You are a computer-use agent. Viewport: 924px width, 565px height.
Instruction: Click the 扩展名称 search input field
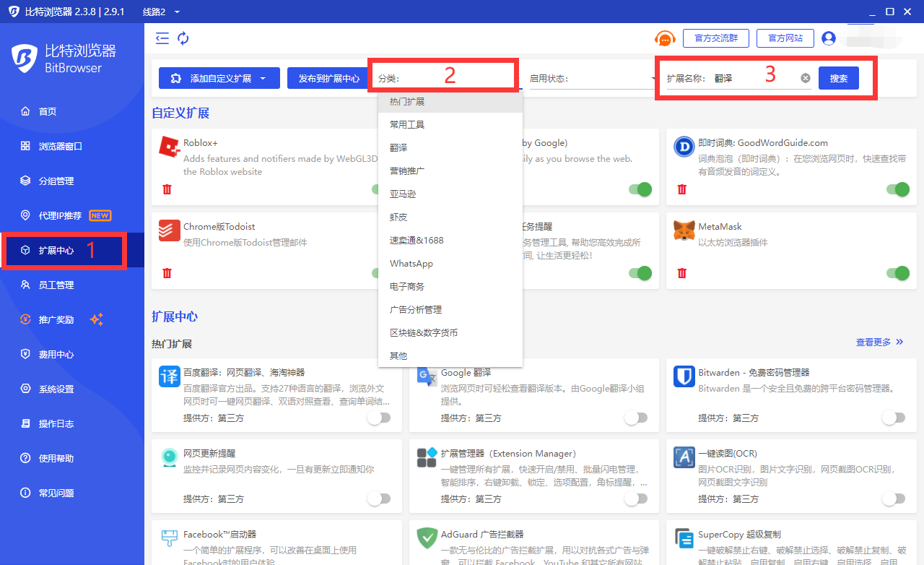click(x=754, y=78)
